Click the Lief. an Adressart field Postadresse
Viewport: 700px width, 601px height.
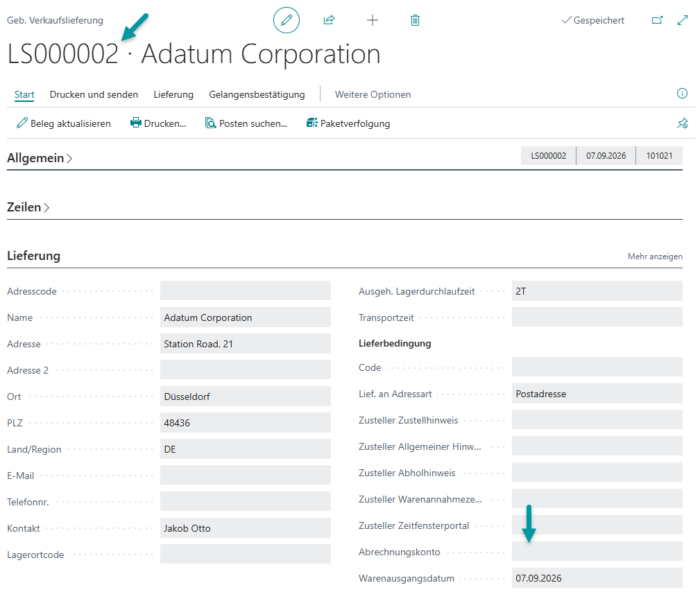597,393
